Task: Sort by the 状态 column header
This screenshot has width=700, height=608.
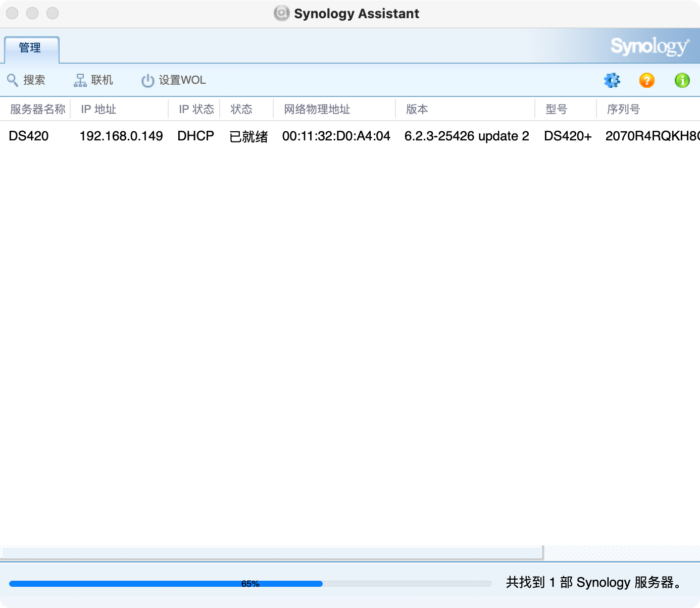Action: point(247,109)
